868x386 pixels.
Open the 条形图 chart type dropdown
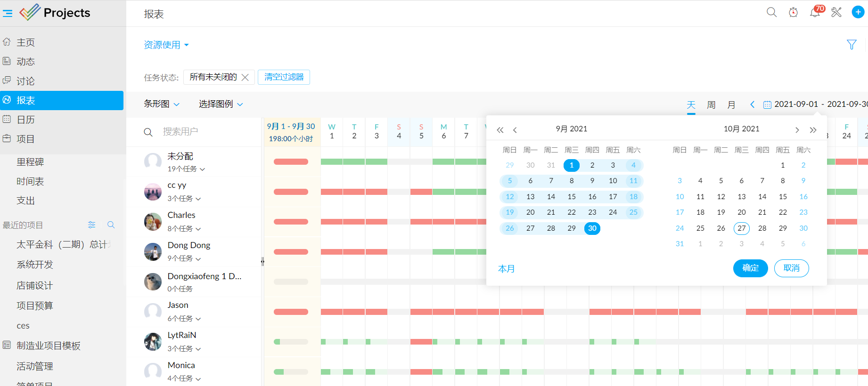162,104
